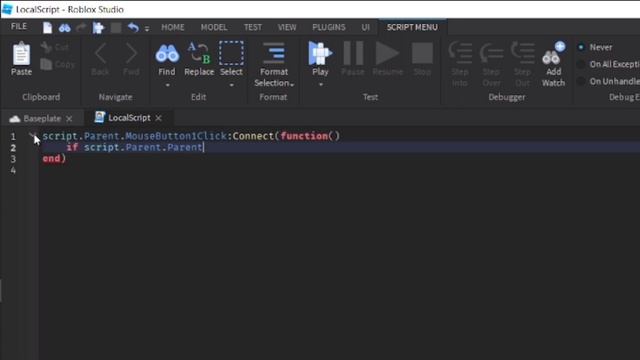The height and width of the screenshot is (360, 640).
Task: Start the Play test
Action: (320, 53)
